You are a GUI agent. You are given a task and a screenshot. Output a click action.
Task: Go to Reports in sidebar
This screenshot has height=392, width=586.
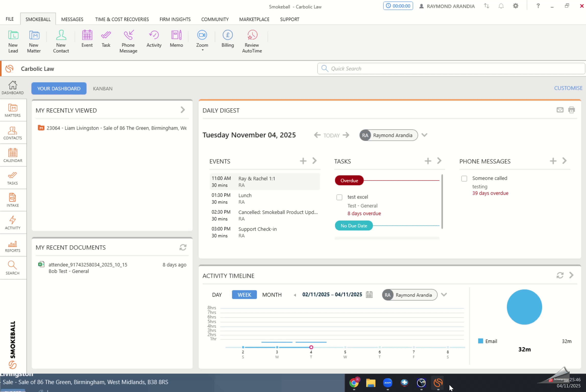[x=13, y=246]
